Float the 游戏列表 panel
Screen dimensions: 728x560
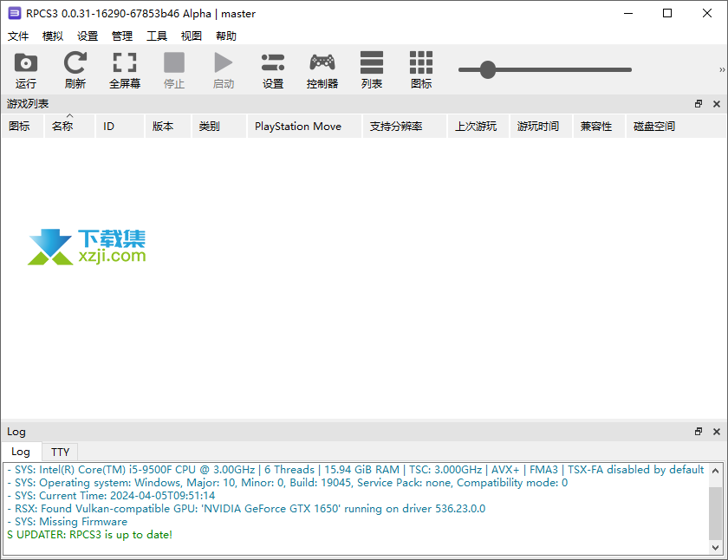point(699,104)
